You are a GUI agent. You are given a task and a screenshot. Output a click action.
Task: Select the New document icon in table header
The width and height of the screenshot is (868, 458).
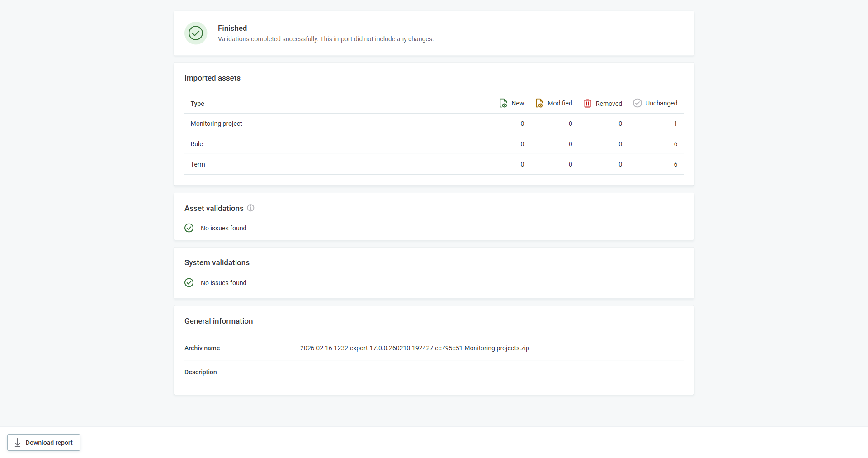click(503, 103)
